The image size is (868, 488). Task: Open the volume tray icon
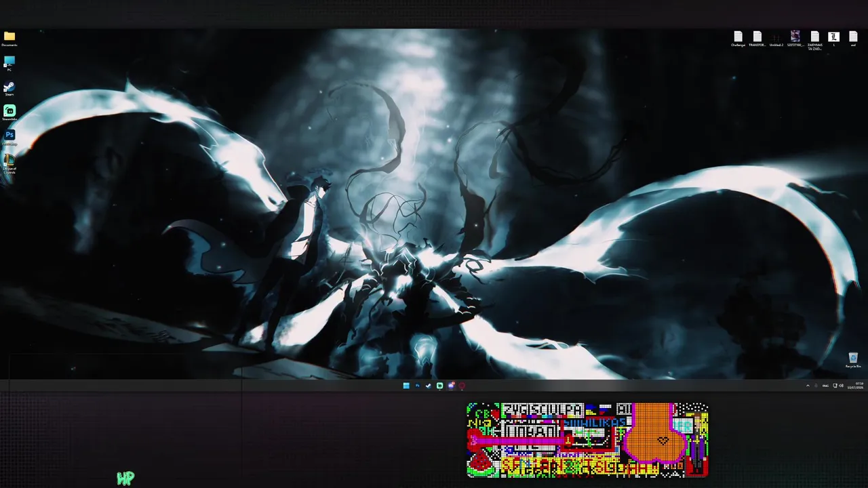pyautogui.click(x=842, y=386)
